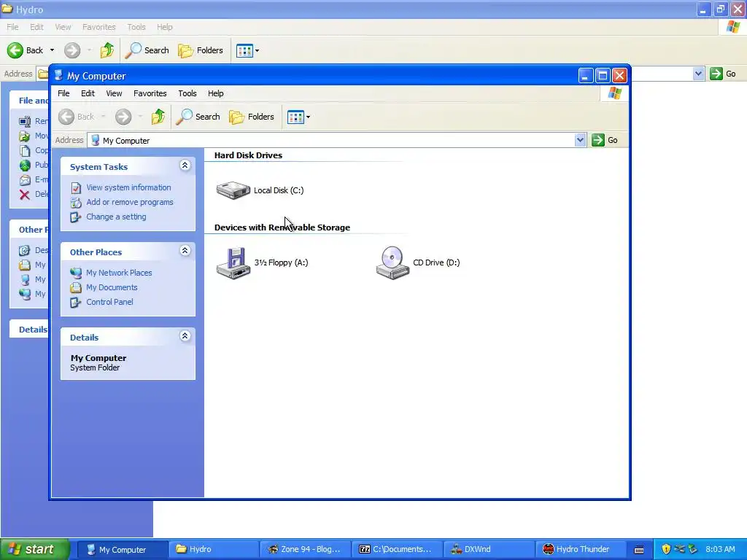Switch to Hydro taskbar button
The height and width of the screenshot is (560, 747).
(x=213, y=549)
